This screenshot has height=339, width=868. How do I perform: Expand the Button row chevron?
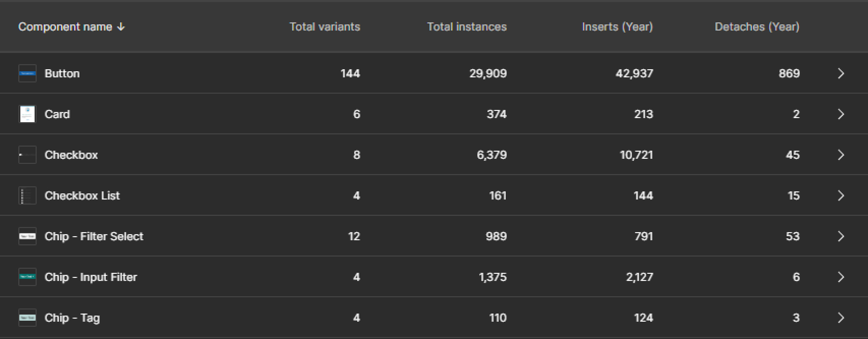841,73
